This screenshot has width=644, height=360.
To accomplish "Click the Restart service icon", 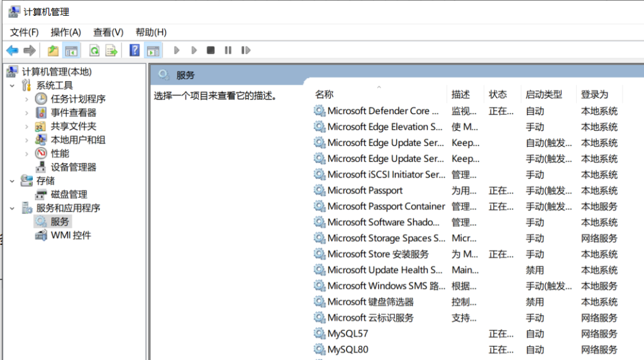I will (x=246, y=50).
